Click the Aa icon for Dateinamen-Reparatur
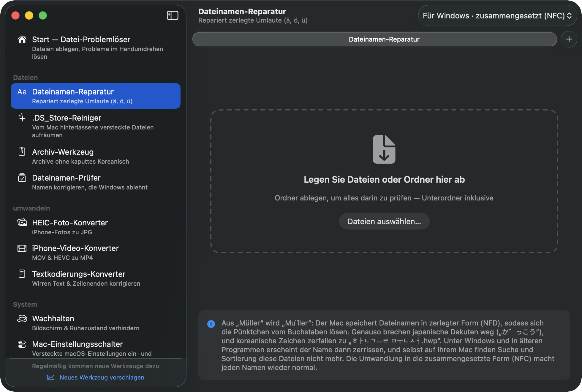Screen dimensions: 582x392 (22, 92)
